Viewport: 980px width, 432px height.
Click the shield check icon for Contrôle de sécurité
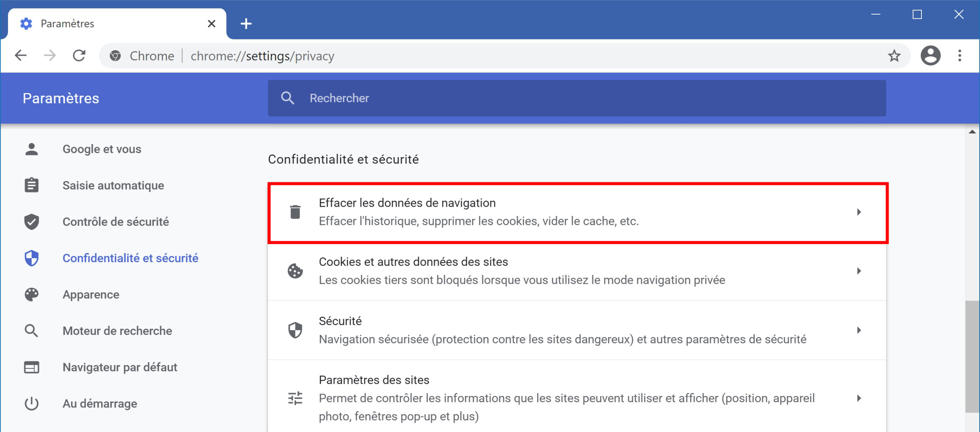click(31, 221)
